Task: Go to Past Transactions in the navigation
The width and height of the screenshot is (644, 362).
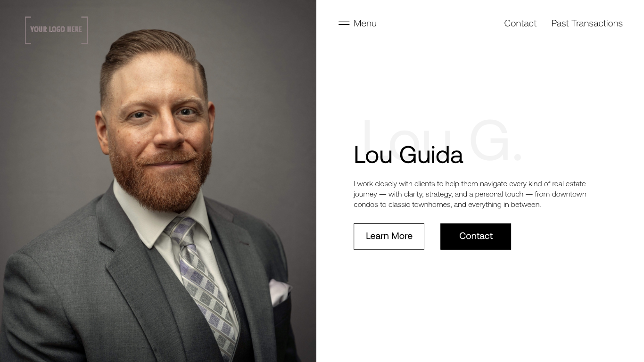Action: [587, 23]
